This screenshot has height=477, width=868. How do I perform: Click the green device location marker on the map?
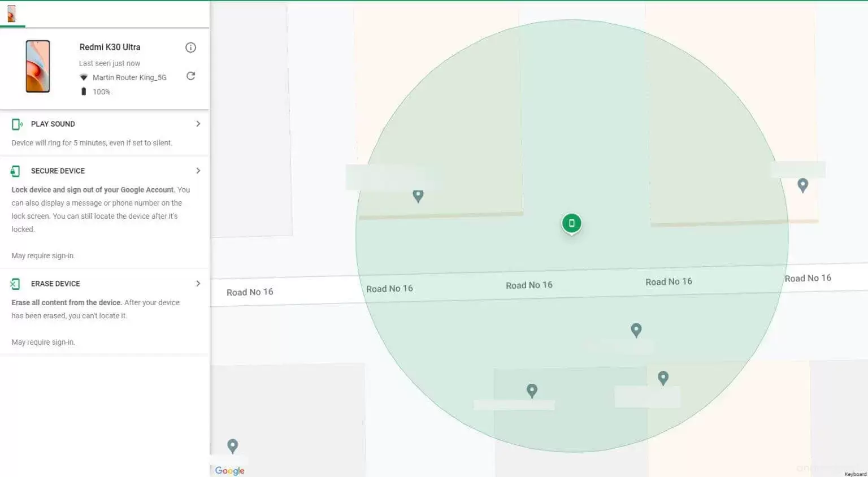571,223
